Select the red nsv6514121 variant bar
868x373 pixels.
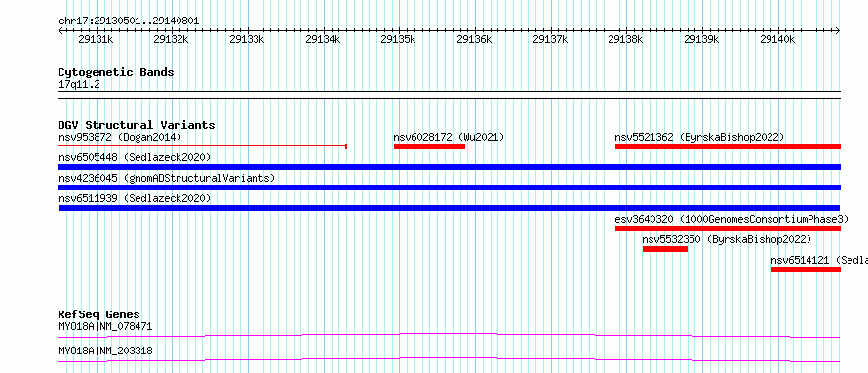[806, 269]
